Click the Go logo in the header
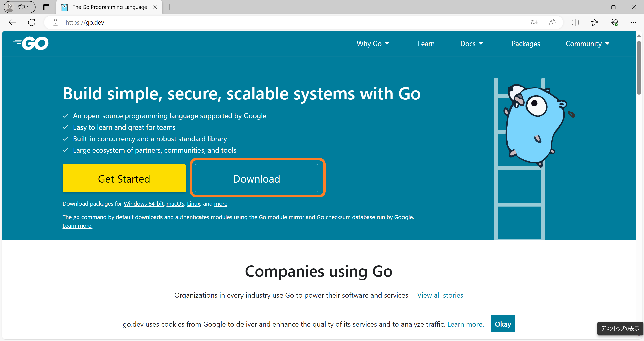This screenshot has width=644, height=341. point(30,43)
